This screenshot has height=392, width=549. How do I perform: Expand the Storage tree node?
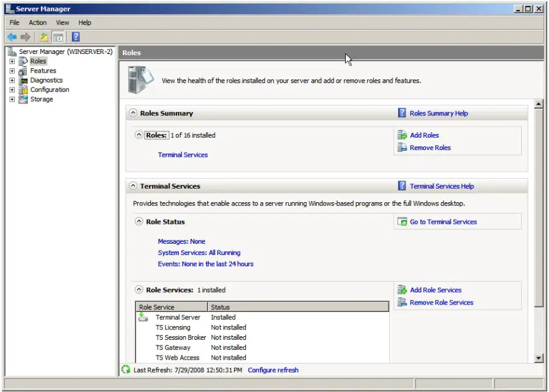(12, 99)
